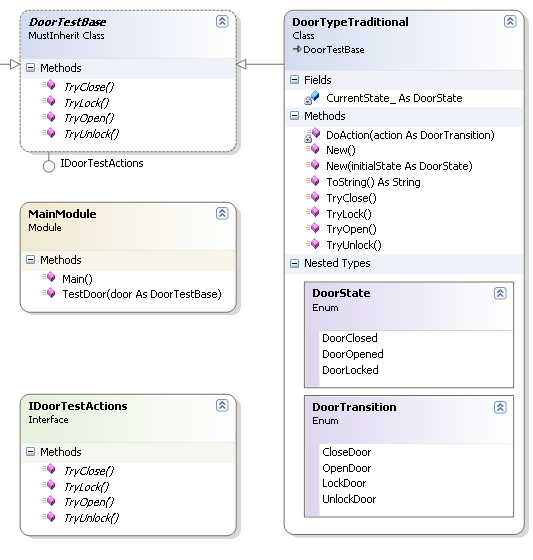Image resolution: width=533 pixels, height=560 pixels.
Task: Select MustInherit Class subtitle in DoorTestBase
Action: click(x=66, y=36)
